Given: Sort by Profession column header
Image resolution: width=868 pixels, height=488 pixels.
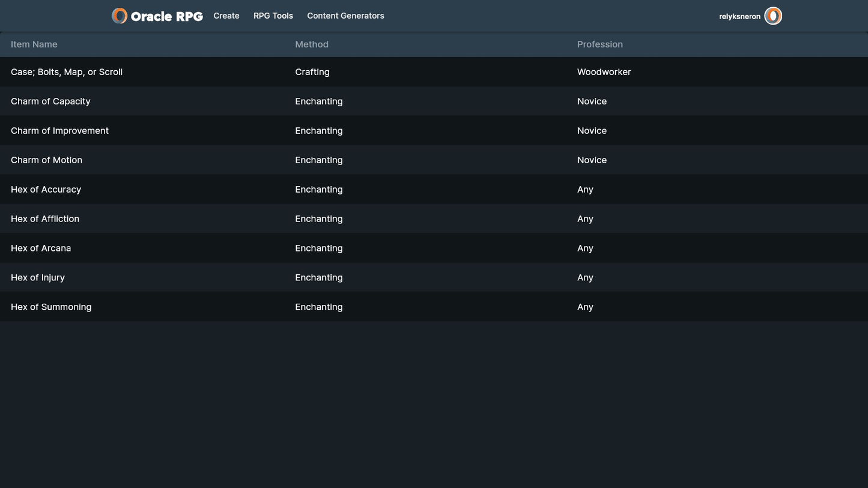Looking at the screenshot, I should (x=599, y=44).
